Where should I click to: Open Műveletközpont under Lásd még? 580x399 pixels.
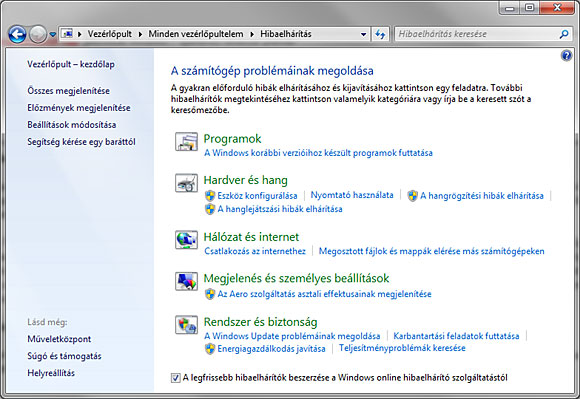tap(59, 339)
